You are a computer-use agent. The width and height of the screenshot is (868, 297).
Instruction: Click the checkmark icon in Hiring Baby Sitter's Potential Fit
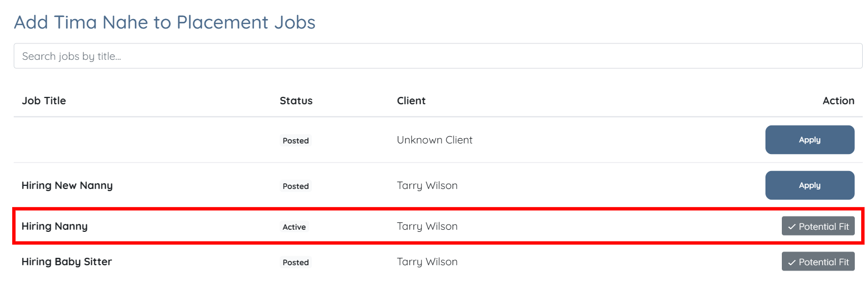pyautogui.click(x=791, y=262)
